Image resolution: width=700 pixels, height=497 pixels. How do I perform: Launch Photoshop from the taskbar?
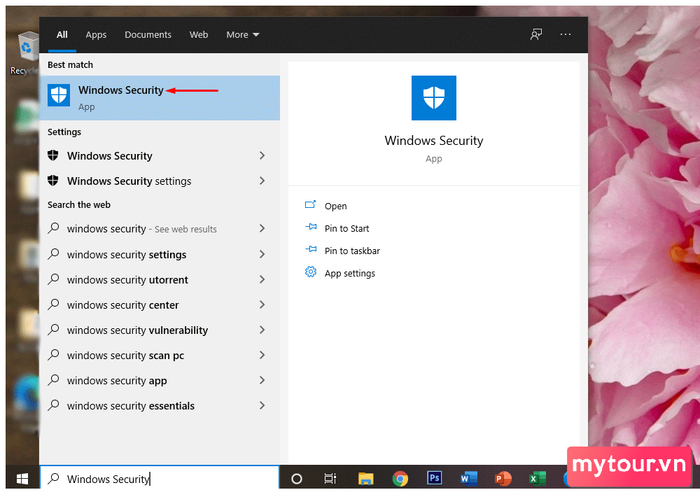point(434,478)
